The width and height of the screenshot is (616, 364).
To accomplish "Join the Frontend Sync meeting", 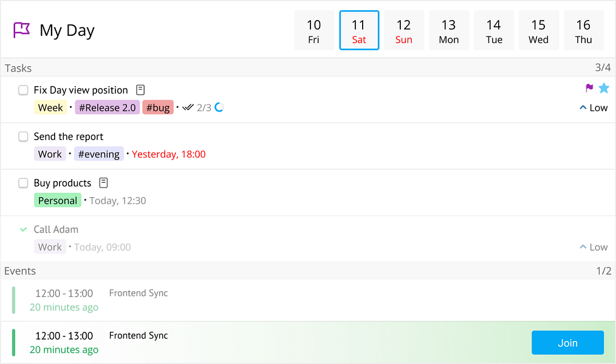I will coord(567,343).
